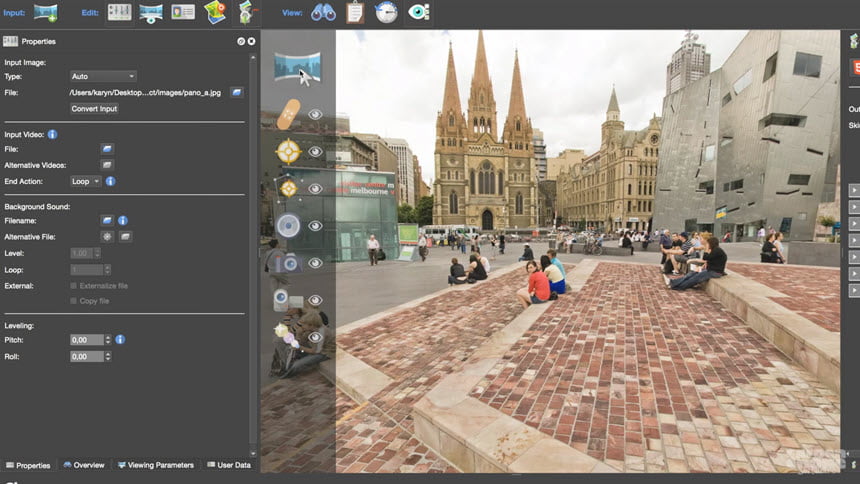Switch to the Overview tab
The height and width of the screenshot is (484, 860).
pyautogui.click(x=84, y=465)
